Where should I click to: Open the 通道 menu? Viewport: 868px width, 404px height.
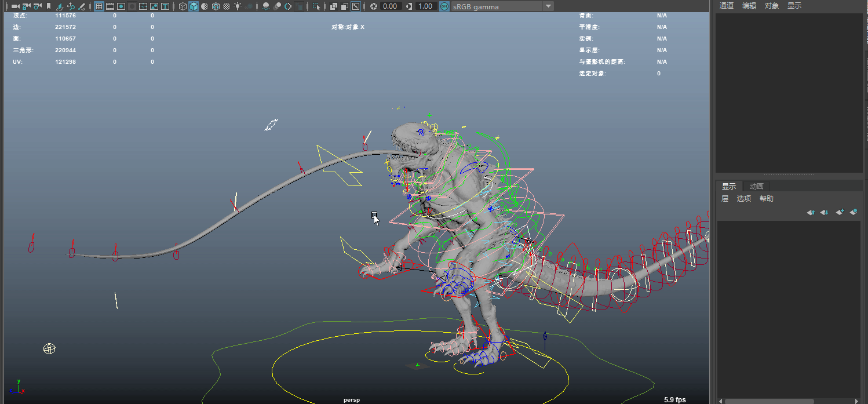[x=727, y=6]
